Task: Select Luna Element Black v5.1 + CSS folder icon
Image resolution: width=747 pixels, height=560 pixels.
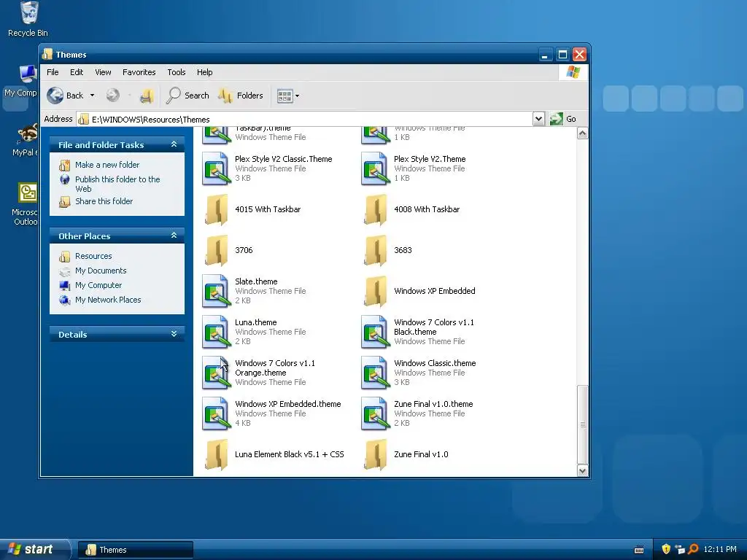Action: click(216, 454)
